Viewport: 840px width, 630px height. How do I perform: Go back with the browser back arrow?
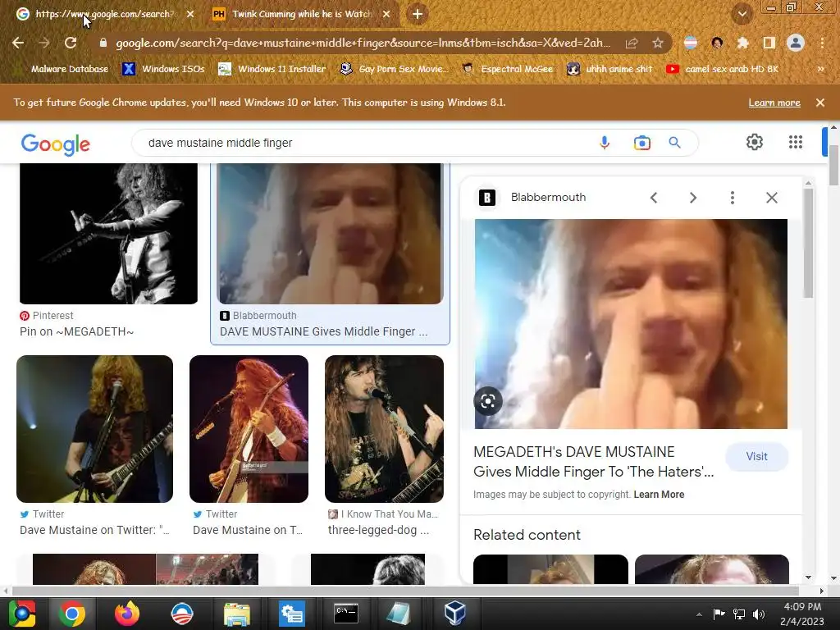click(18, 43)
